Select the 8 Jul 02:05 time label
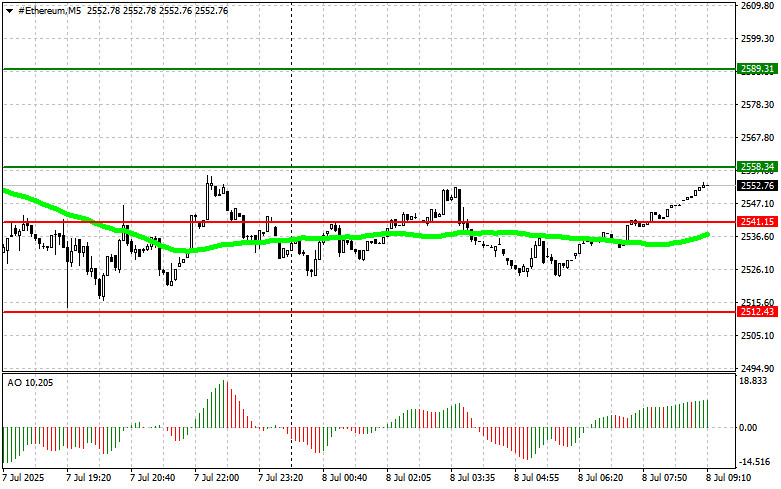 (x=408, y=478)
